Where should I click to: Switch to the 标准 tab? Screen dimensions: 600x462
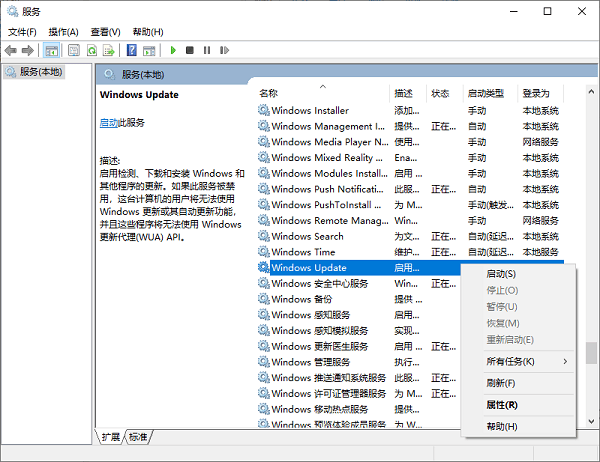[138, 437]
